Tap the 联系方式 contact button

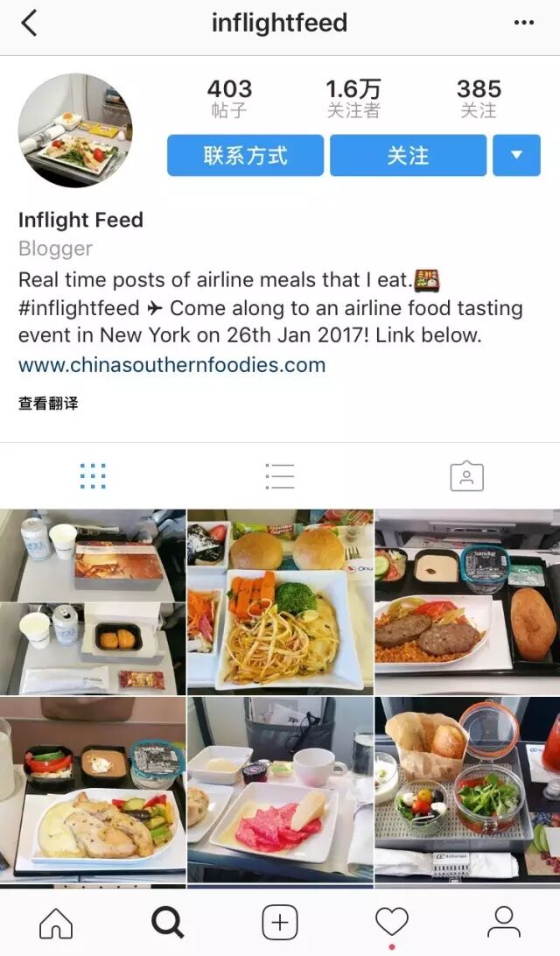(246, 156)
